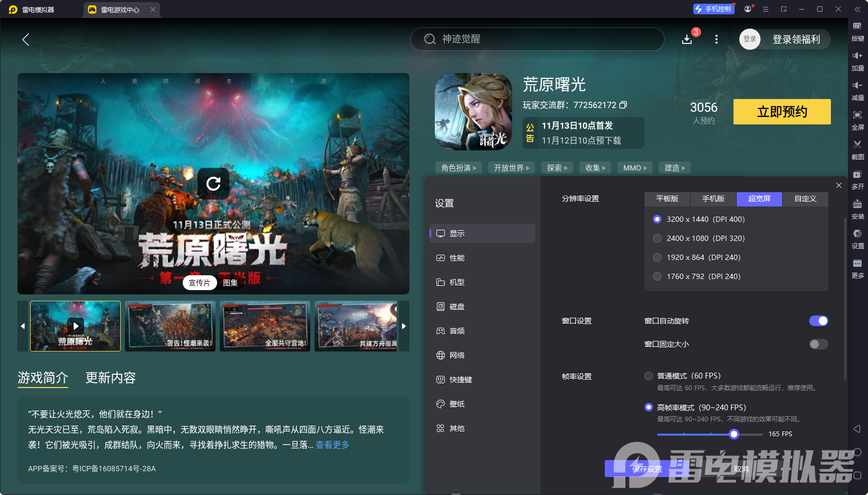The image size is (868, 495).
Task: Click the 立即预约 reservation button
Action: 782,112
